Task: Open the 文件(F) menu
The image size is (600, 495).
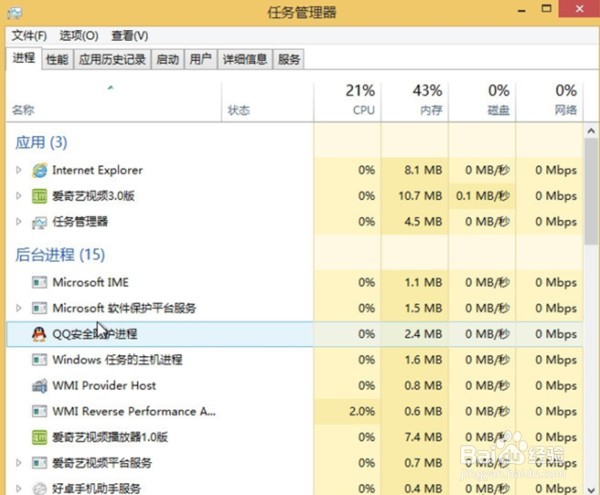Action: pos(29,36)
